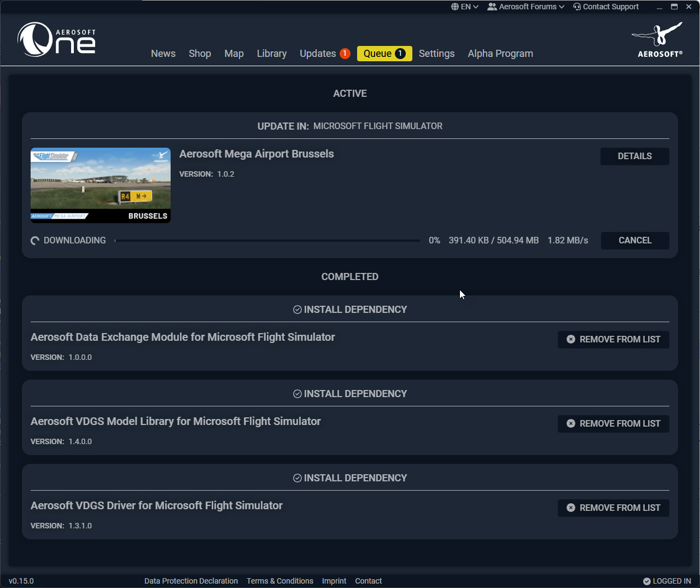
Task: Maximize the Aerosoft One window
Action: click(674, 7)
